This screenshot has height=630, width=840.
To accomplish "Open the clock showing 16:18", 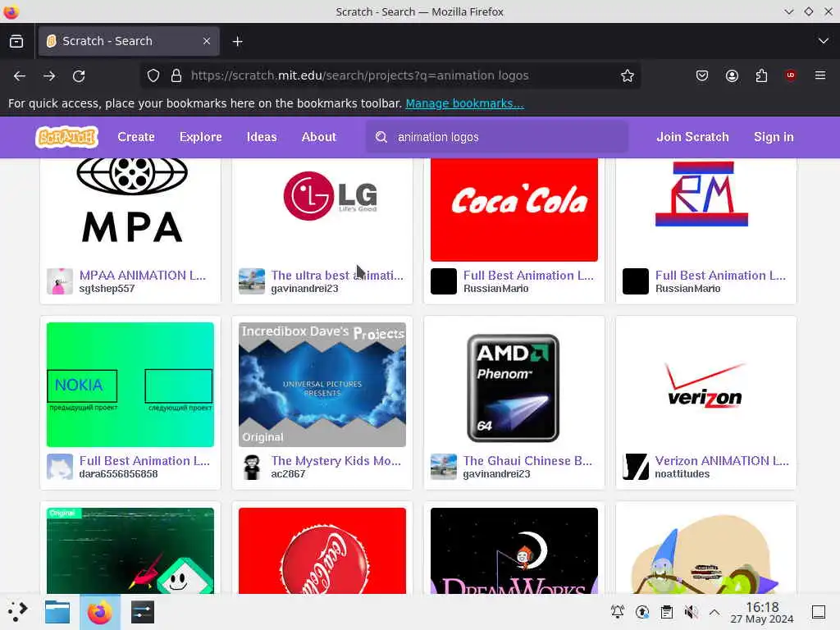I will pos(762,612).
